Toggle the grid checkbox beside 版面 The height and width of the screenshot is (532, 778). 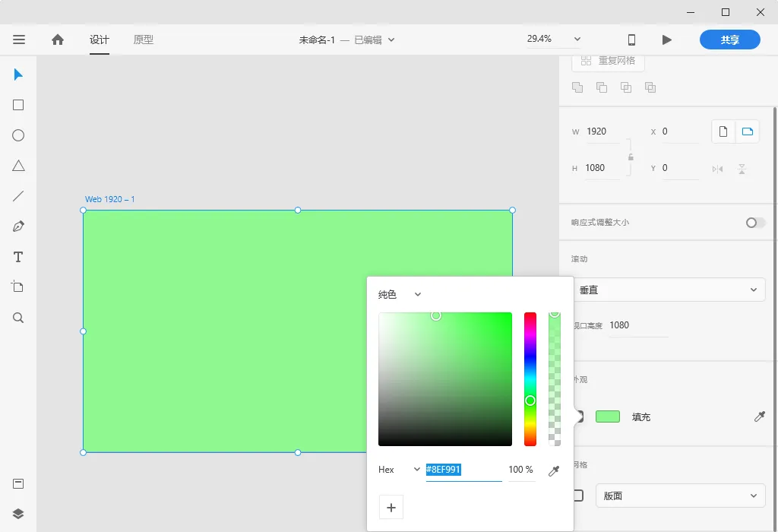click(578, 496)
